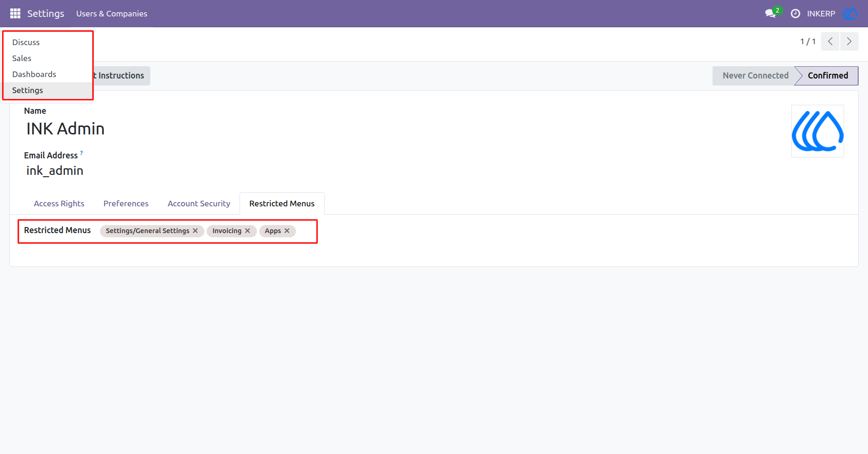The height and width of the screenshot is (454, 868).
Task: Click the Invoicing tag label
Action: (x=227, y=231)
